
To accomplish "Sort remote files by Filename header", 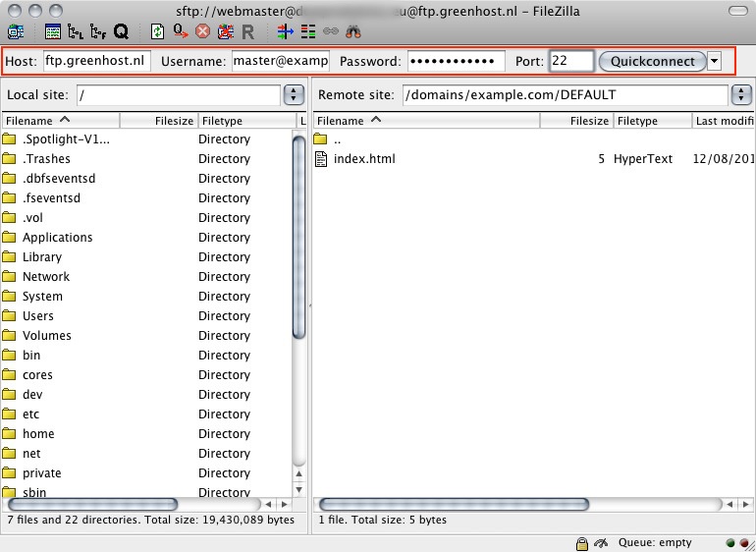I will pyautogui.click(x=426, y=121).
